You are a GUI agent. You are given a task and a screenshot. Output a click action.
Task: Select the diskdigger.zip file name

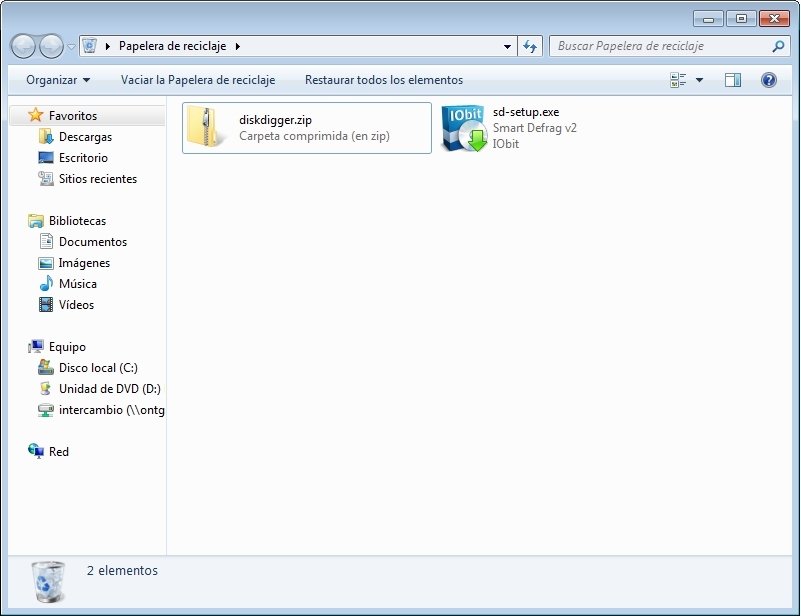(275, 120)
